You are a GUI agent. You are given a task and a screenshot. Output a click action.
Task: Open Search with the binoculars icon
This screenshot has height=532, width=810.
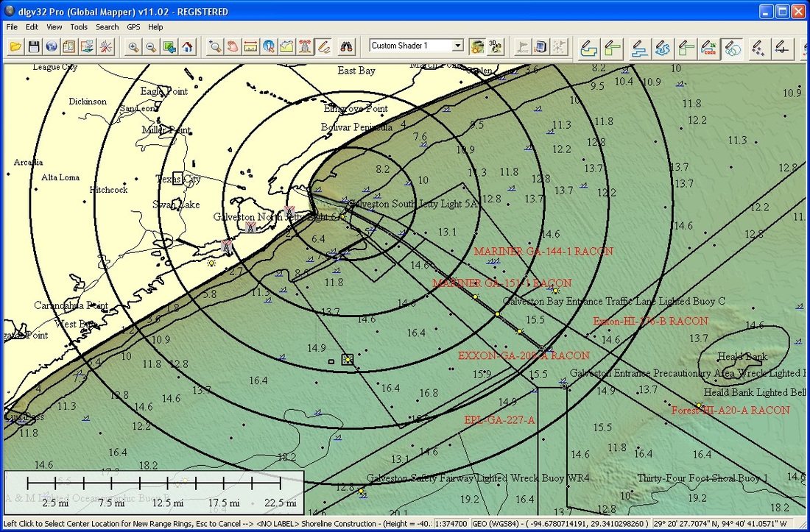pyautogui.click(x=347, y=47)
